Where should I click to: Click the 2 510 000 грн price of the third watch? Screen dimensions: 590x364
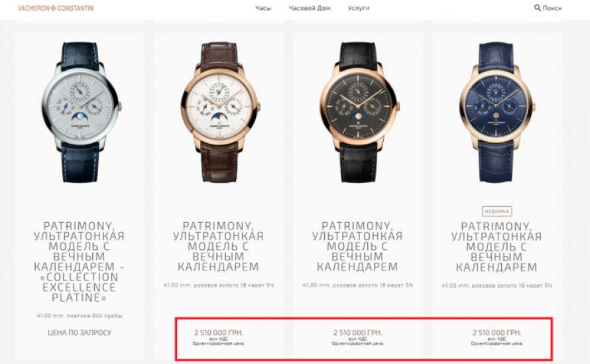357,333
